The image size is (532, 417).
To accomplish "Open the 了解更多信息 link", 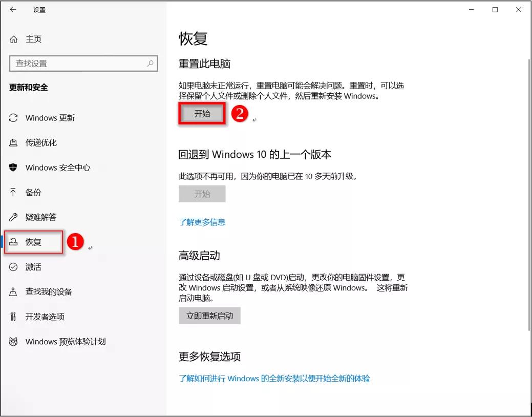I will coord(202,222).
